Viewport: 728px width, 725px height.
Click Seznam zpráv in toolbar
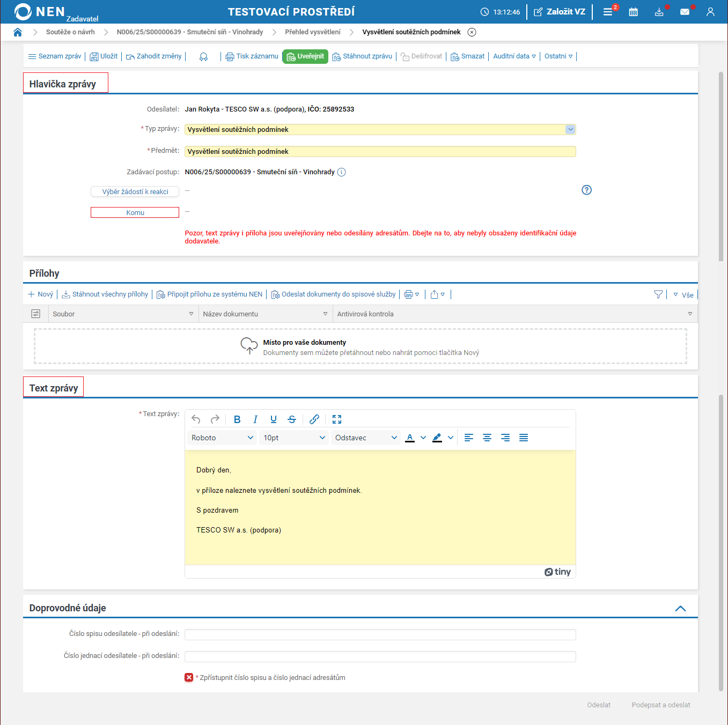point(55,56)
